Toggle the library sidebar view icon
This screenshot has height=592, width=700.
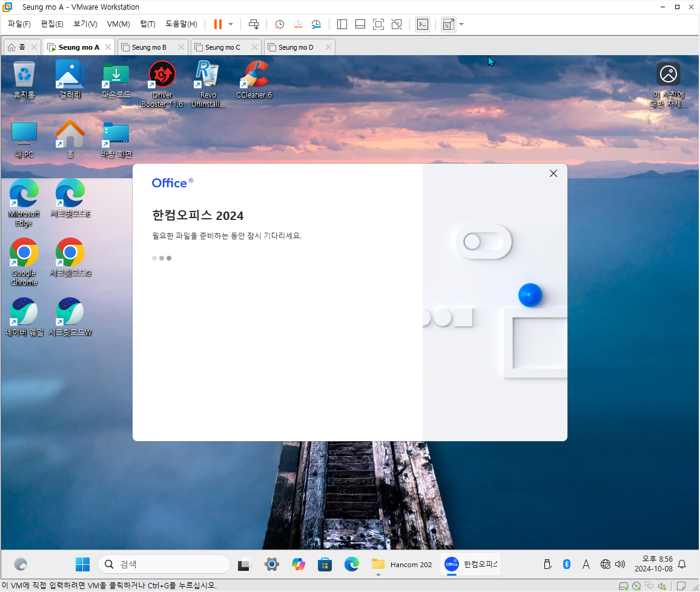tap(342, 24)
